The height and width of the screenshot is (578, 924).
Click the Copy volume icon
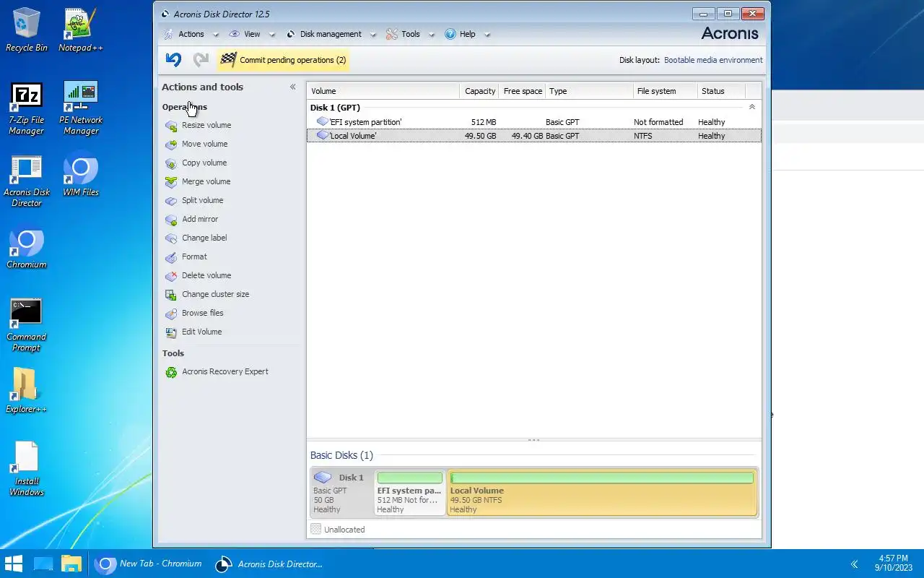[x=171, y=163]
